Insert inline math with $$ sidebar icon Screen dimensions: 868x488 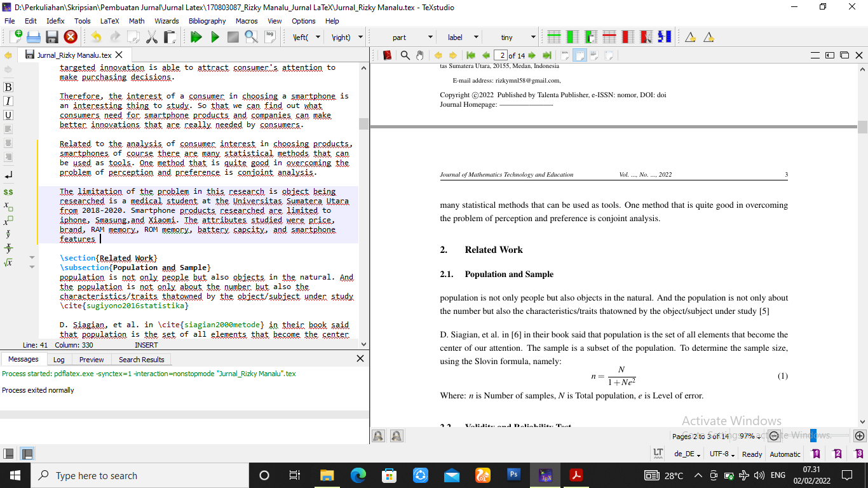(x=8, y=191)
